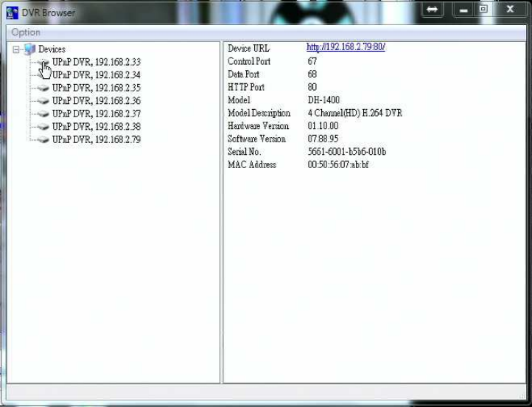Image resolution: width=532 pixels, height=407 pixels.
Task: Click the Control Port value 67
Action: (312, 61)
